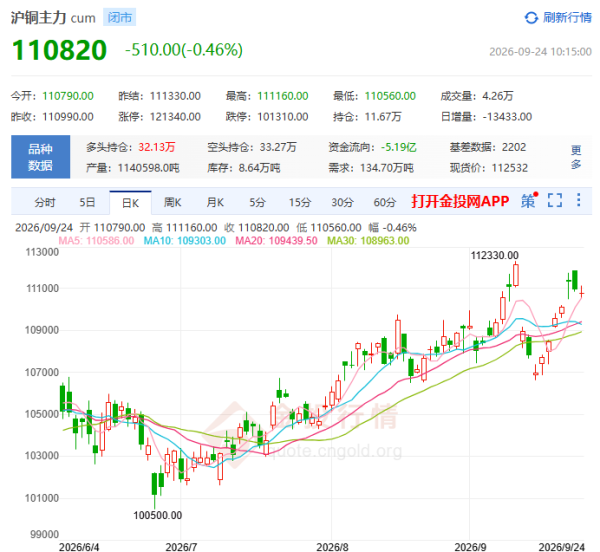Switch to the 15分 chart tab
Screen dimensions: 600x552
tap(300, 202)
